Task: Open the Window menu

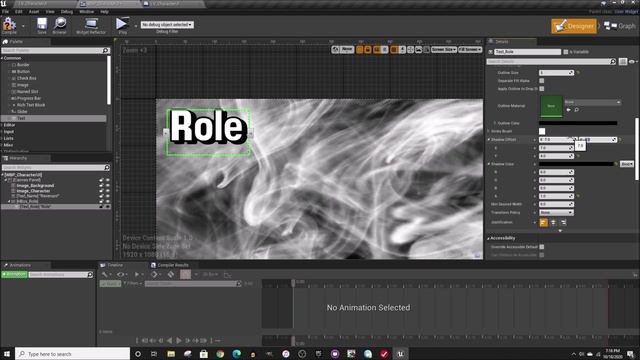Action: click(x=86, y=11)
